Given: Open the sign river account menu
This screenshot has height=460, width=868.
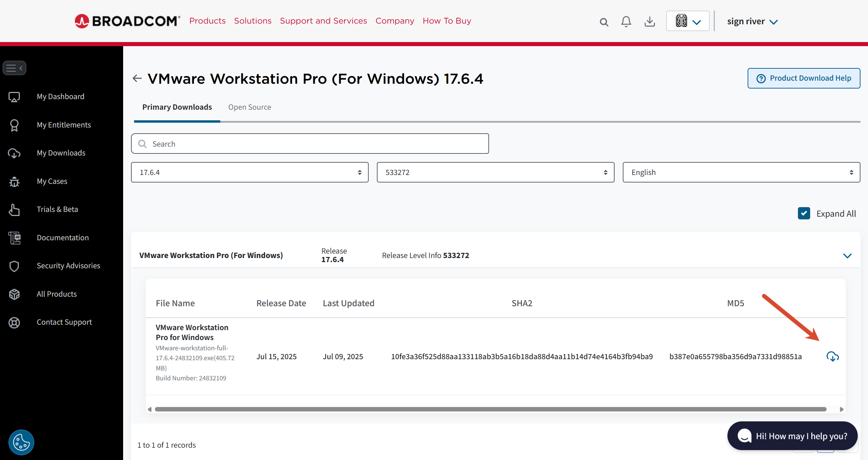Looking at the screenshot, I should 752,22.
